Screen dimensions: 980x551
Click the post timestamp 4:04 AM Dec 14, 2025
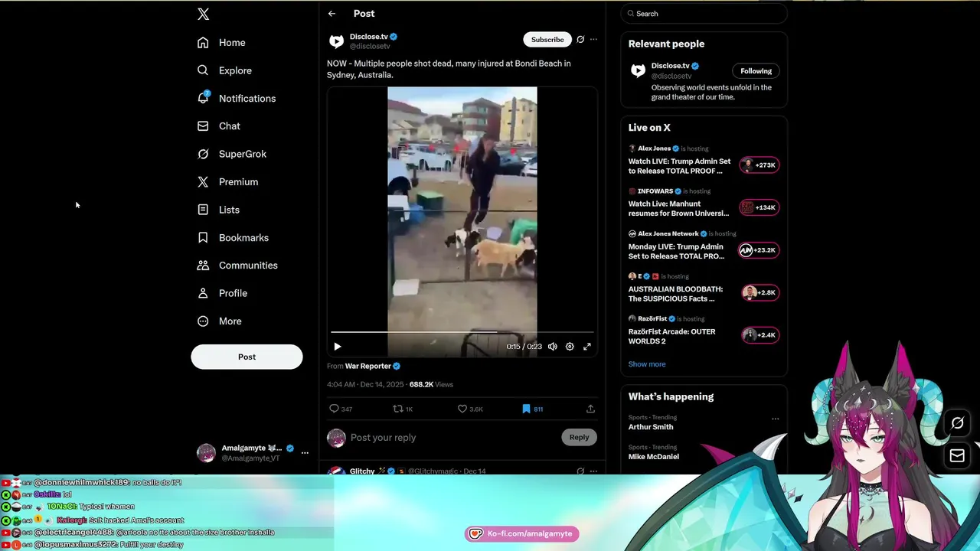[x=365, y=385]
